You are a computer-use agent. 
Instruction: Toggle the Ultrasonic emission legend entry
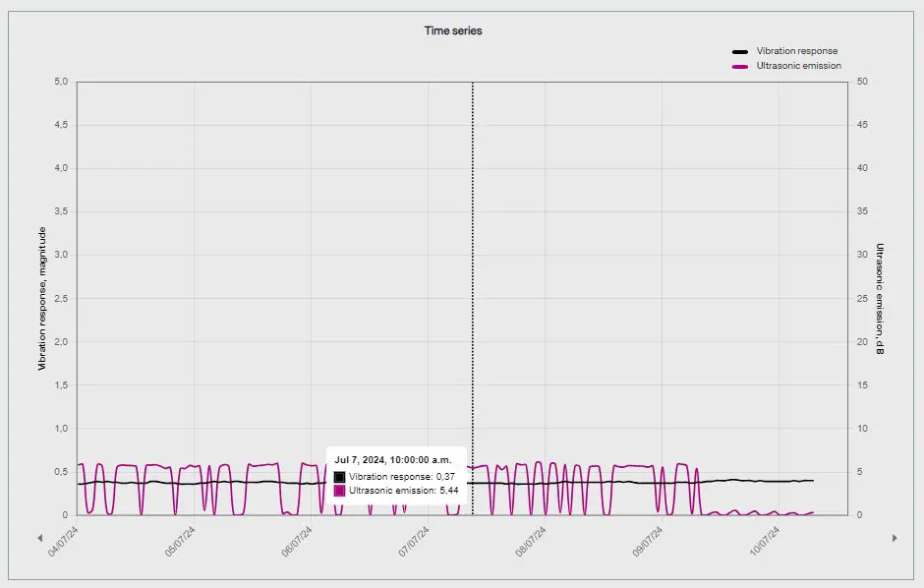click(798, 66)
